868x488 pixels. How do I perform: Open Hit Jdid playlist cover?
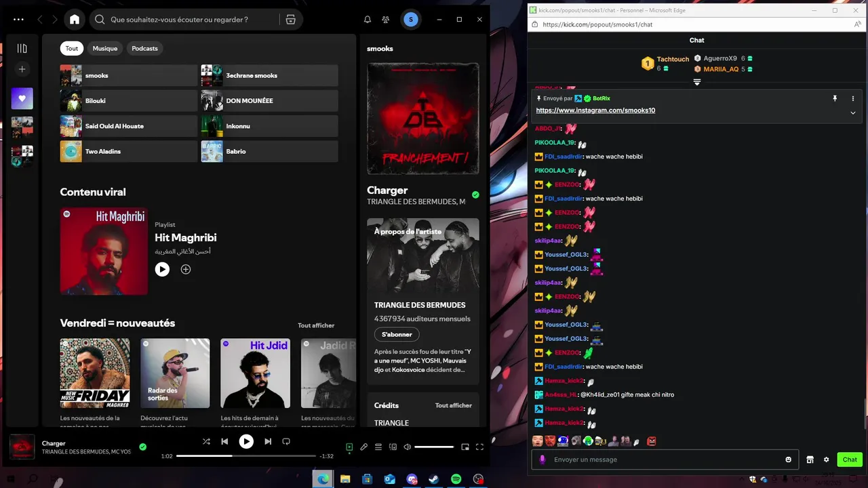[256, 373]
